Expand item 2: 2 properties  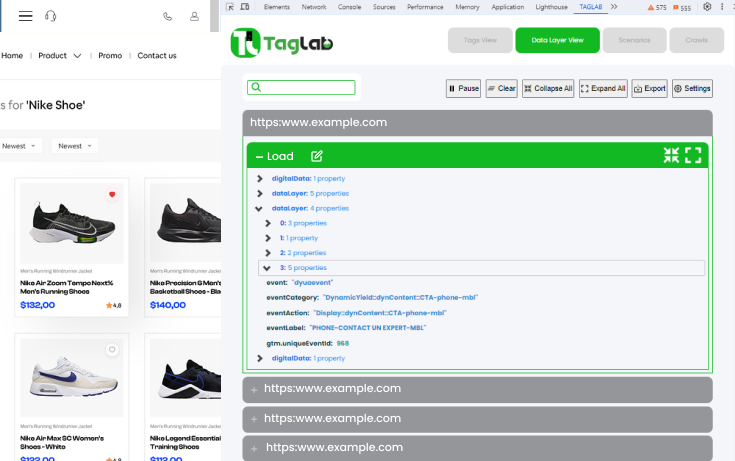(268, 253)
